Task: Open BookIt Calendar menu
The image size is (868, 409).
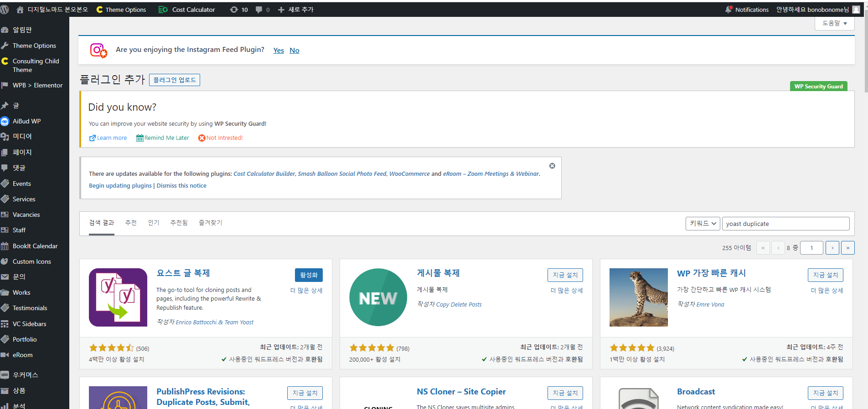Action: point(35,246)
